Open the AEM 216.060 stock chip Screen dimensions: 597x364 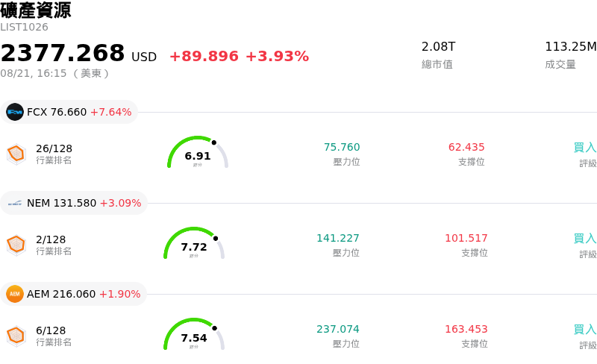[73, 294]
